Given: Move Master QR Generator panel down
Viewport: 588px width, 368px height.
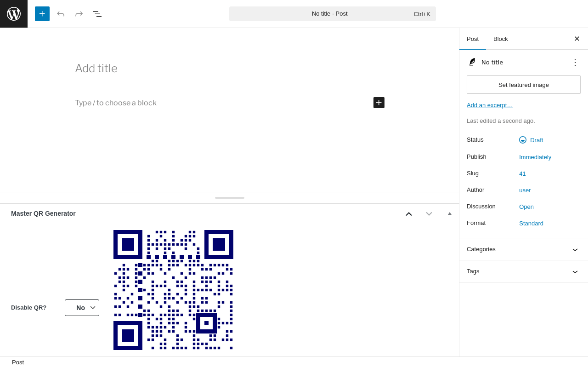Looking at the screenshot, I should [429, 213].
